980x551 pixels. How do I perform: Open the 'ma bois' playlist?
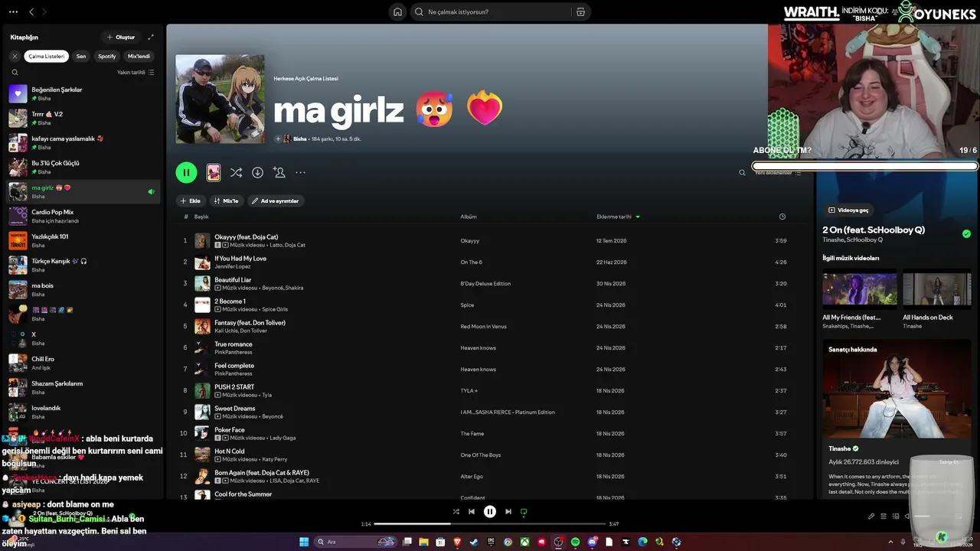[x=83, y=289]
